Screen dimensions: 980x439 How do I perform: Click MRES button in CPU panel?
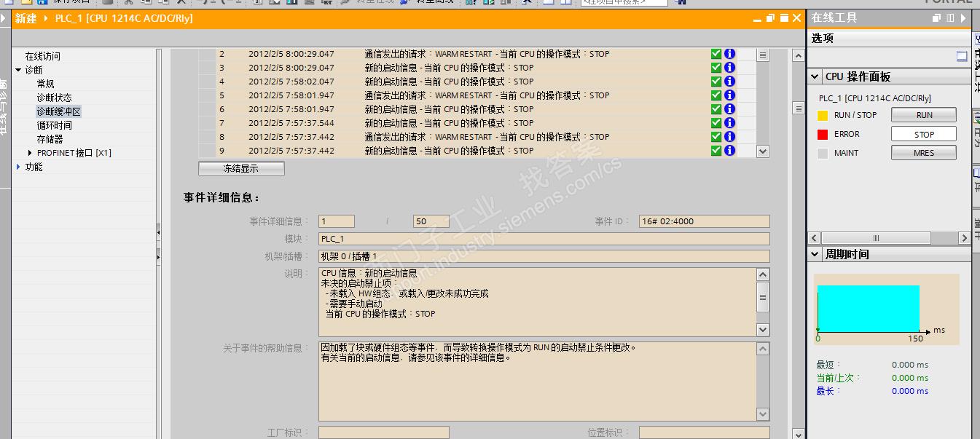click(924, 153)
